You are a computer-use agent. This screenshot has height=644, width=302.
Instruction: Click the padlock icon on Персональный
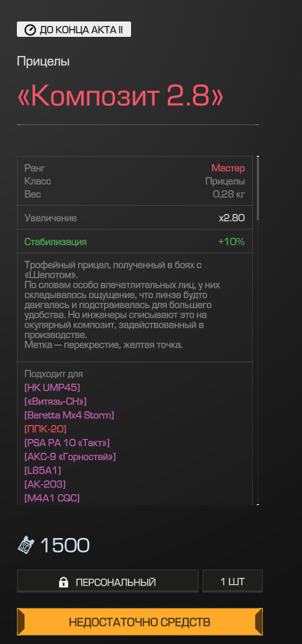(63, 582)
